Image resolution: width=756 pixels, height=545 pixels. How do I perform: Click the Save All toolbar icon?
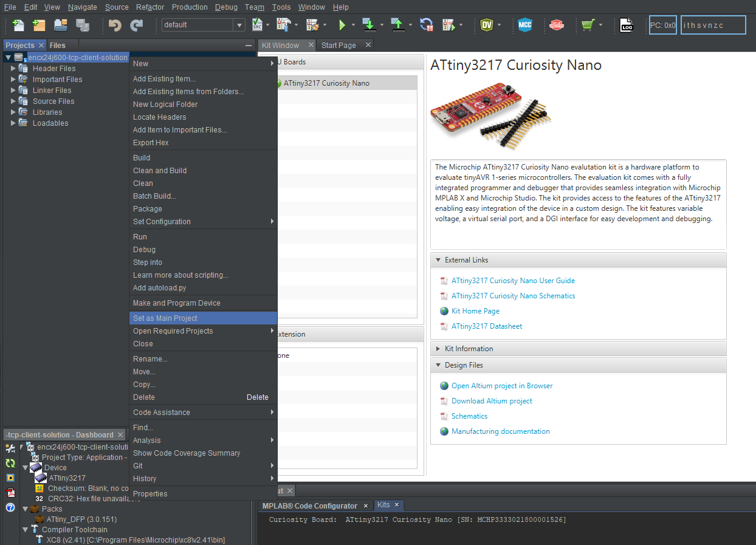[83, 25]
